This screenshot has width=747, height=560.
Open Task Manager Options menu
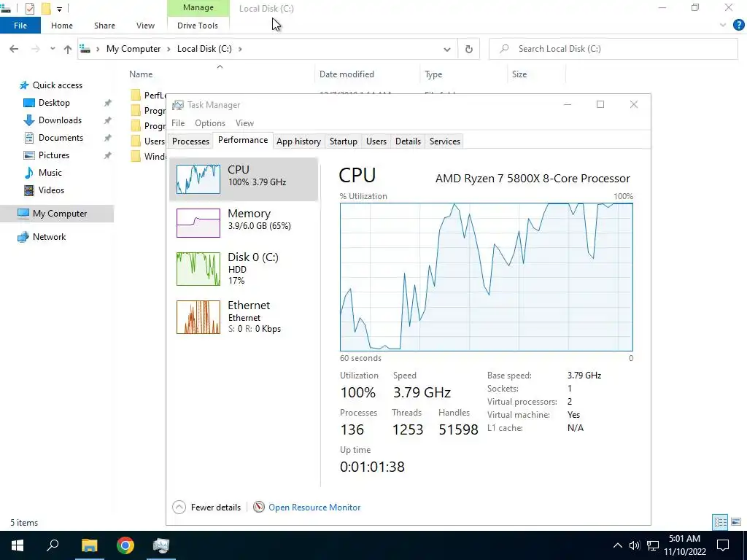click(x=209, y=122)
